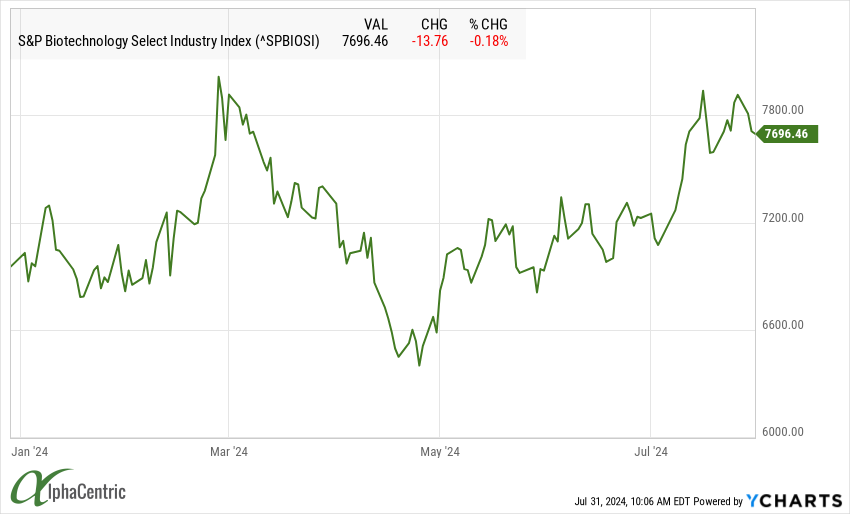Click the S&P Biotechnology Select Industry Index label
Screen dimensions: 850x514
click(x=169, y=41)
